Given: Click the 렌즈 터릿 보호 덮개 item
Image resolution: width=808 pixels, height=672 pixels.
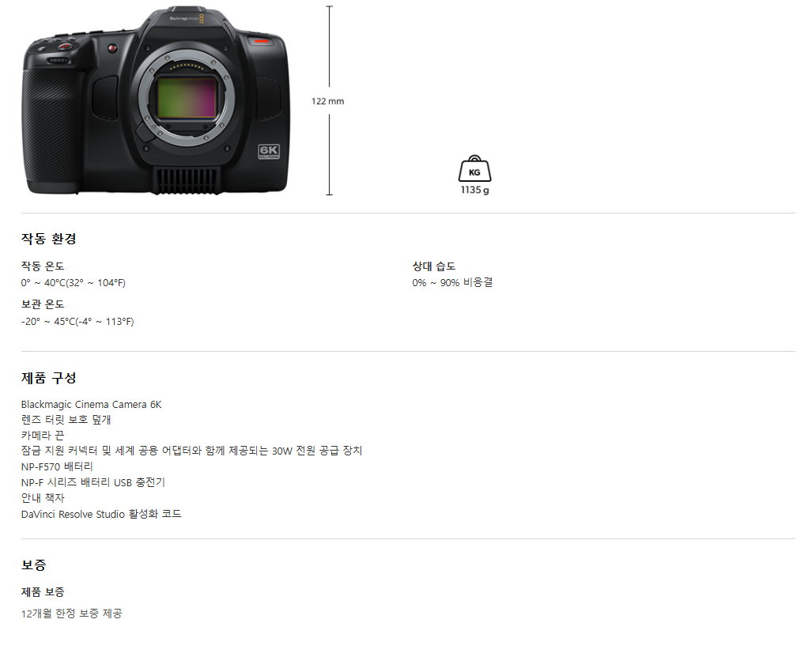Looking at the screenshot, I should pos(66,420).
